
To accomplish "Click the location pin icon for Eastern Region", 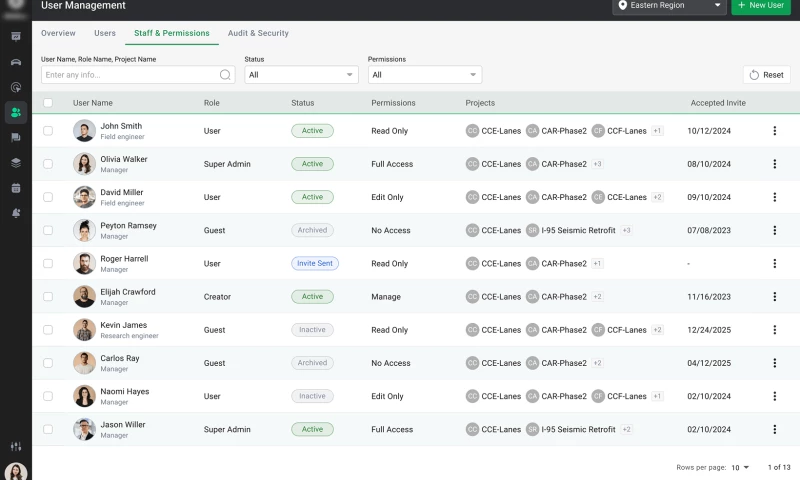I will coord(622,5).
